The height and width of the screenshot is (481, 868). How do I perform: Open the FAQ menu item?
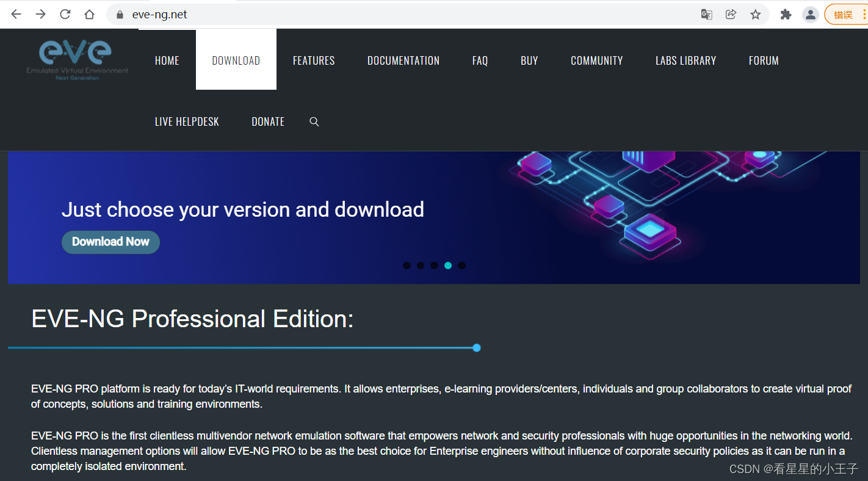point(480,60)
